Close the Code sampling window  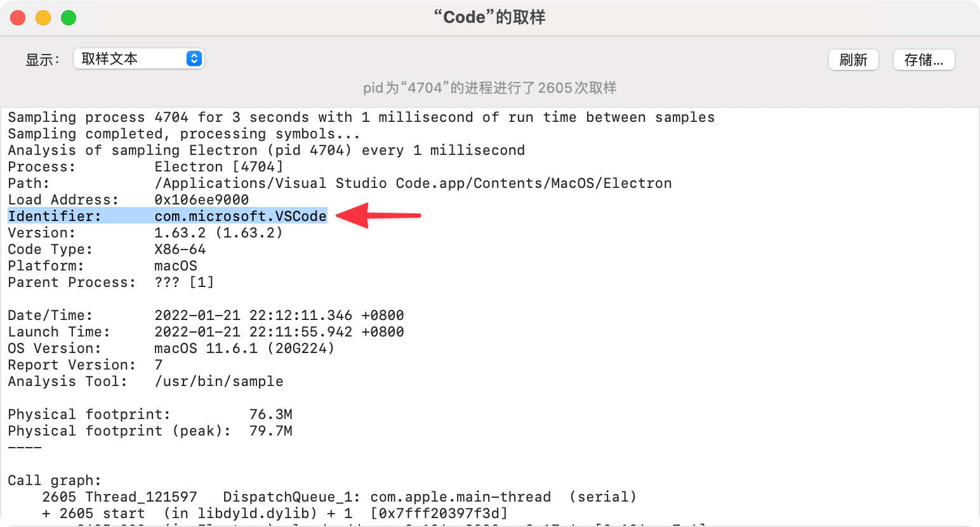pyautogui.click(x=18, y=18)
